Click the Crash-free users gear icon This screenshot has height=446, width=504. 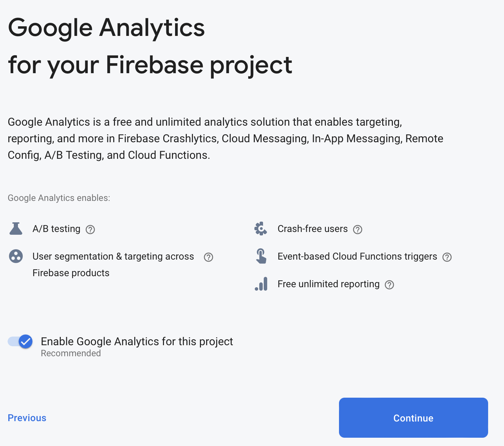tap(261, 229)
